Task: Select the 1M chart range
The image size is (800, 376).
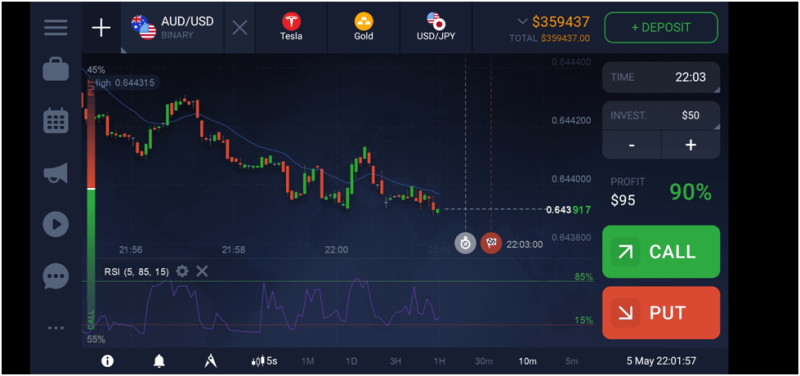Action: [x=308, y=361]
